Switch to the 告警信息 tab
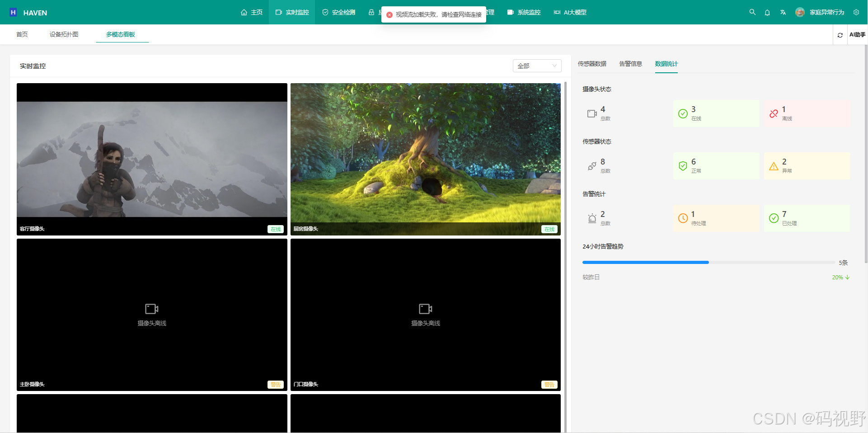Viewport: 868px width, 433px height. coord(630,64)
